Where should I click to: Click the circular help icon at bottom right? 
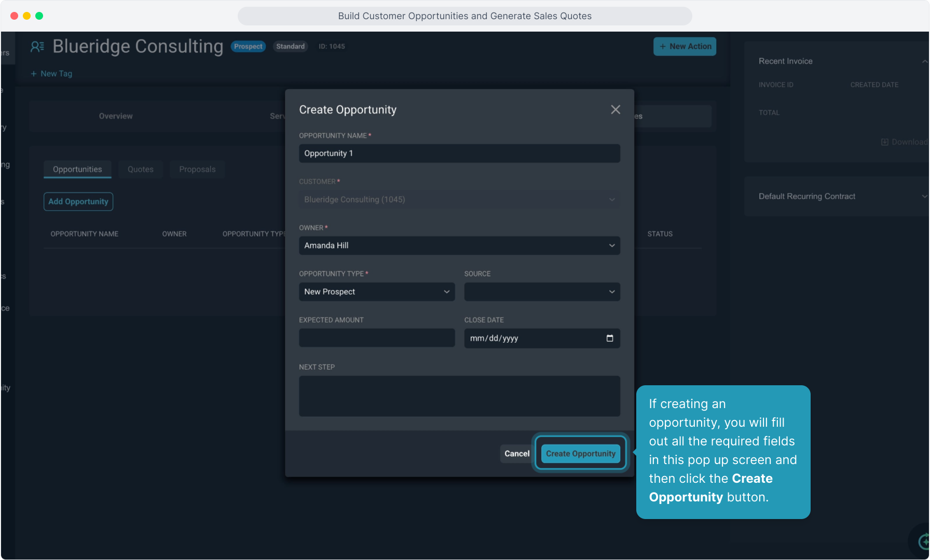pyautogui.click(x=923, y=542)
